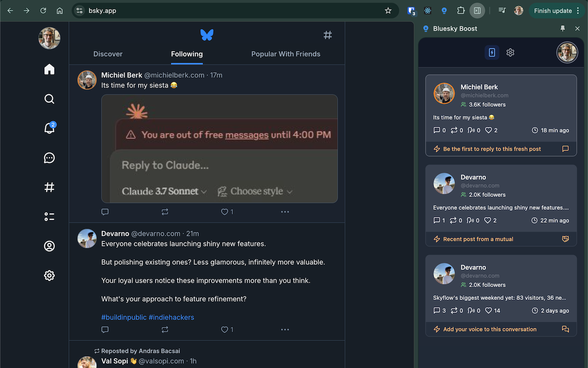Go back using the browser back arrow
This screenshot has height=368, width=588.
pos(10,11)
